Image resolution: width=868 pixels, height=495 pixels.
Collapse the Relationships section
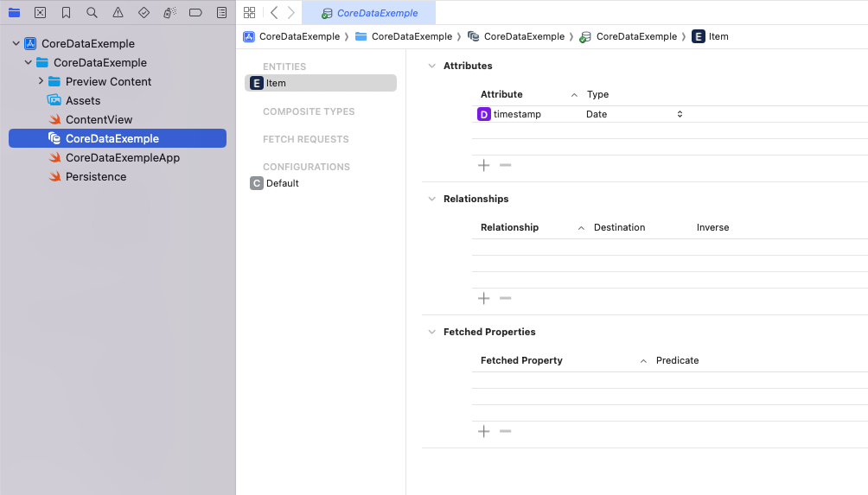[x=431, y=199]
